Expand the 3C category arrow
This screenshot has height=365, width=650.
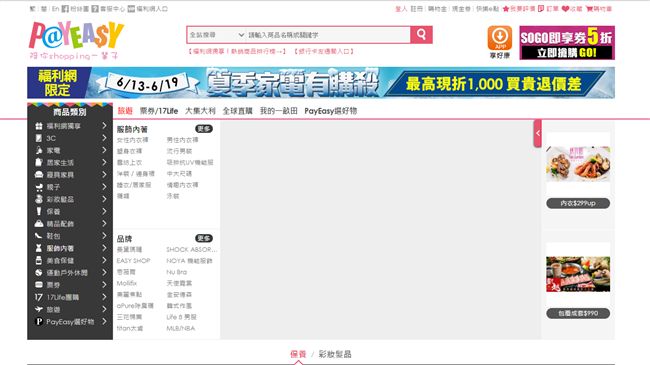coord(104,138)
